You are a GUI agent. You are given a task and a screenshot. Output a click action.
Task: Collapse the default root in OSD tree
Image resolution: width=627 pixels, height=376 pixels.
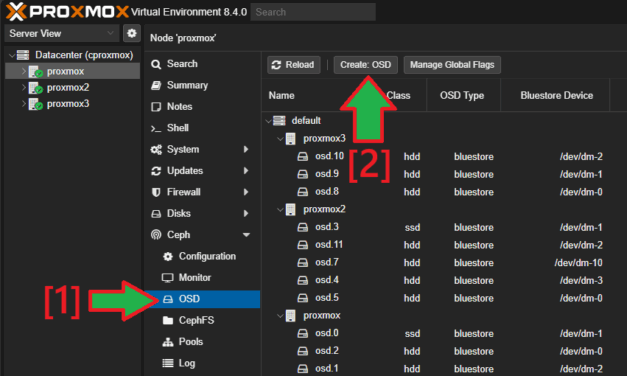tap(268, 121)
